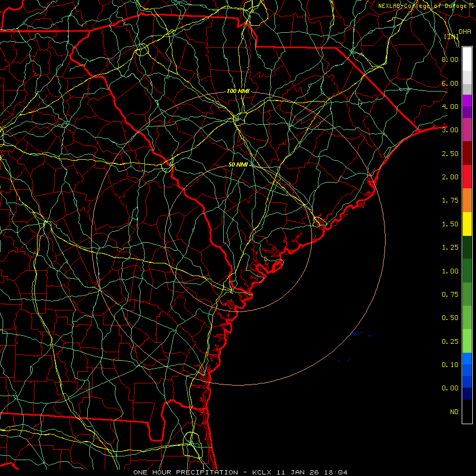This screenshot has width=476, height=476.
Task: Click the "1.00" legend value
Action: 450,271
